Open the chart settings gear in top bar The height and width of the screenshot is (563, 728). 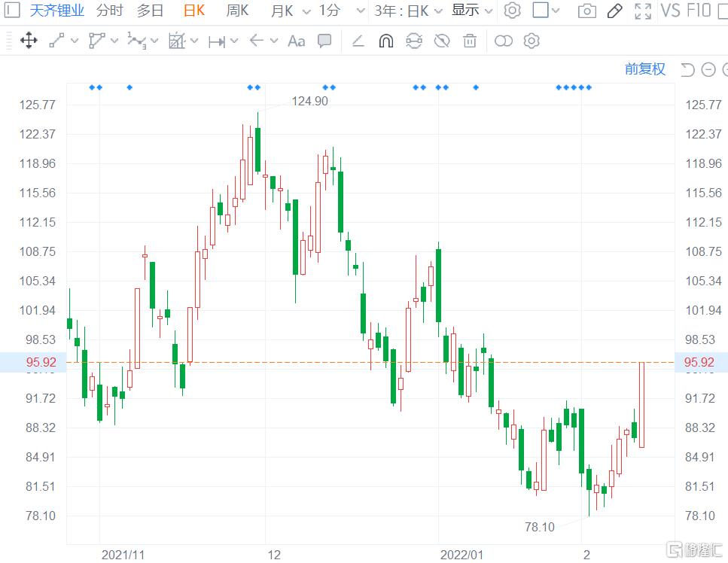pyautogui.click(x=512, y=11)
